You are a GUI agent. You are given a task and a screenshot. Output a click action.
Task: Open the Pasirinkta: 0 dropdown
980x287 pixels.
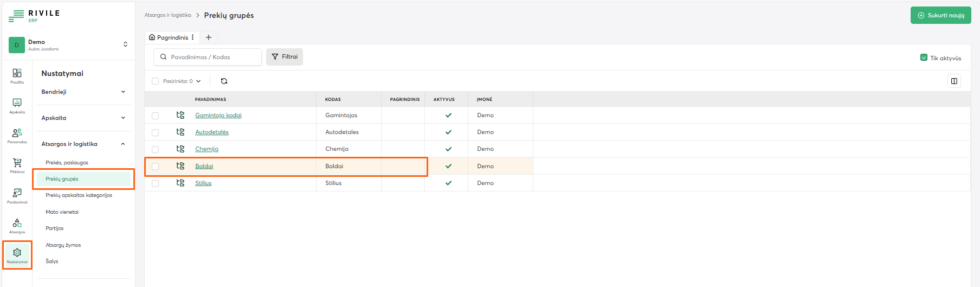click(x=182, y=81)
